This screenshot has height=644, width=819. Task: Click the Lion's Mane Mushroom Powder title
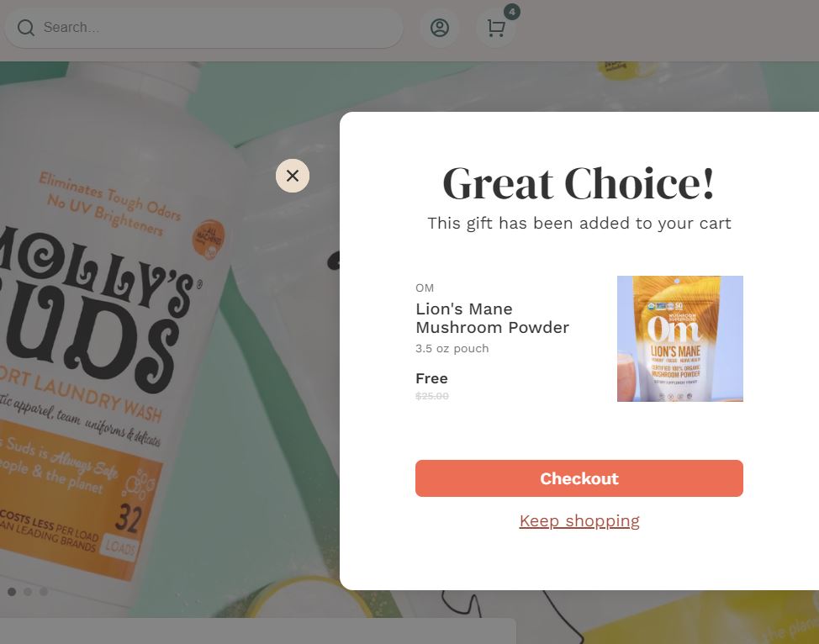tap(492, 318)
